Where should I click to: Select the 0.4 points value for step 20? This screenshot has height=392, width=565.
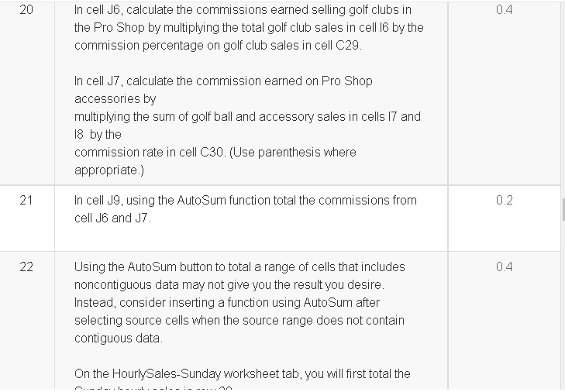504,10
